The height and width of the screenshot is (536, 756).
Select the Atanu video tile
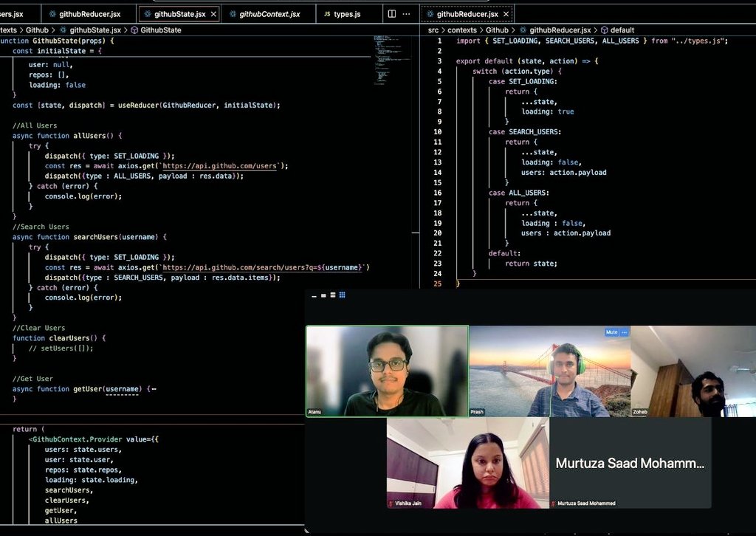(x=387, y=371)
